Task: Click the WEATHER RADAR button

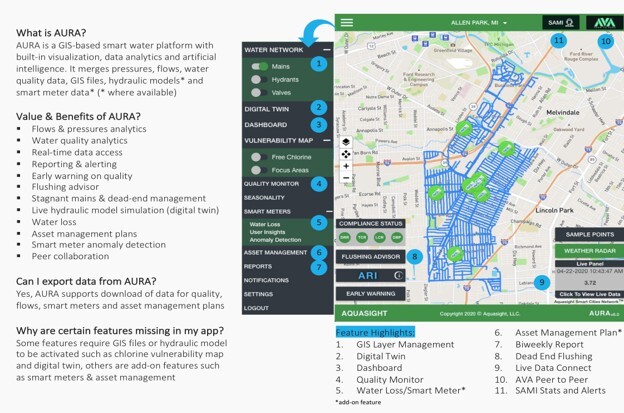Action: pyautogui.click(x=590, y=251)
